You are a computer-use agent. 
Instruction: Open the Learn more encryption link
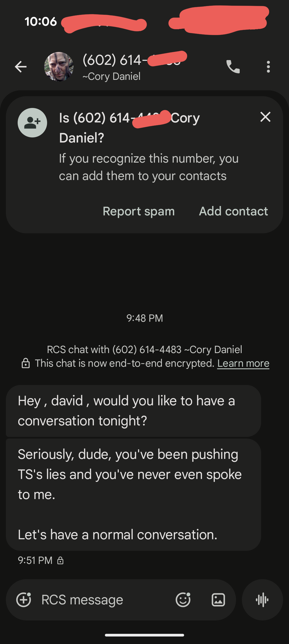243,363
